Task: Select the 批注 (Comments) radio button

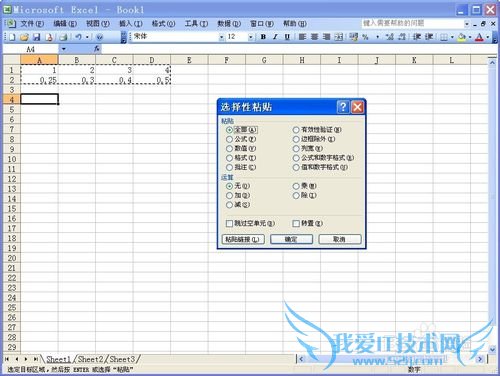Action: pos(229,167)
